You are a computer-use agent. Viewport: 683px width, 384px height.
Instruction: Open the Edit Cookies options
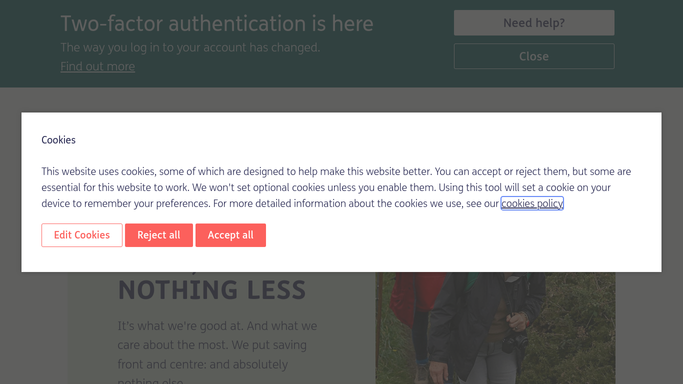pyautogui.click(x=82, y=235)
